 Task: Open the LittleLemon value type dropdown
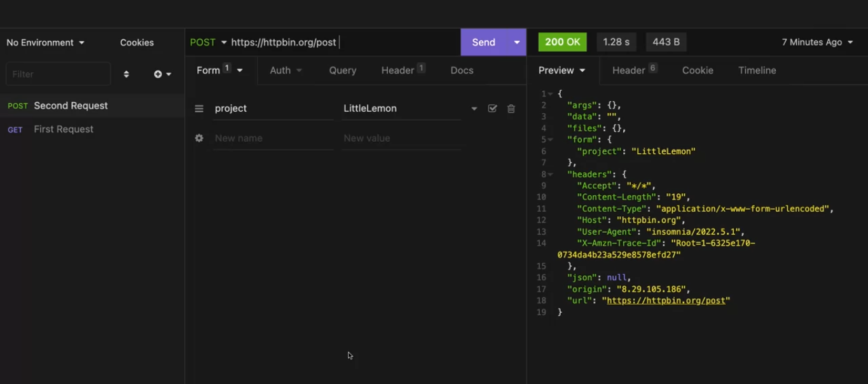[474, 109]
